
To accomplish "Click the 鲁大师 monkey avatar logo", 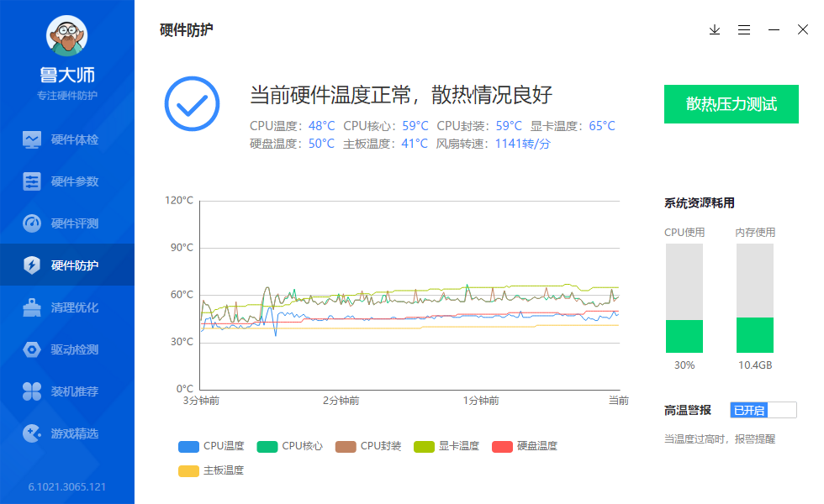I will click(x=66, y=37).
